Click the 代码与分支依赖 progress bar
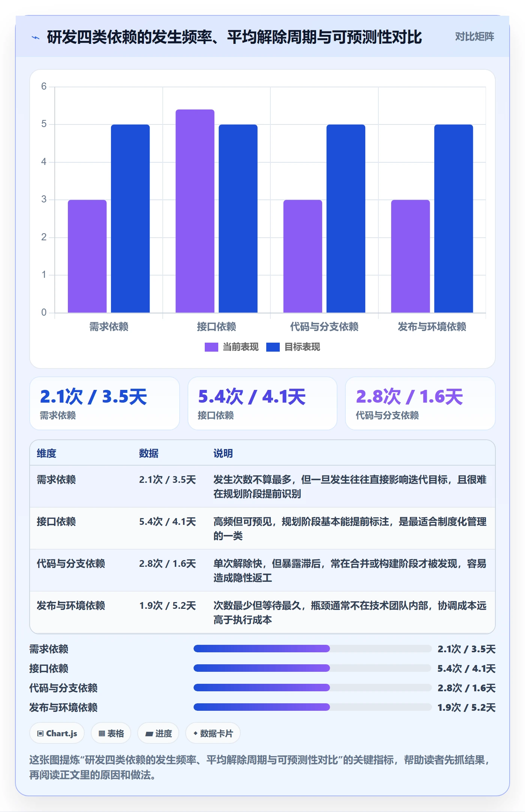525x812 pixels. tap(312, 688)
